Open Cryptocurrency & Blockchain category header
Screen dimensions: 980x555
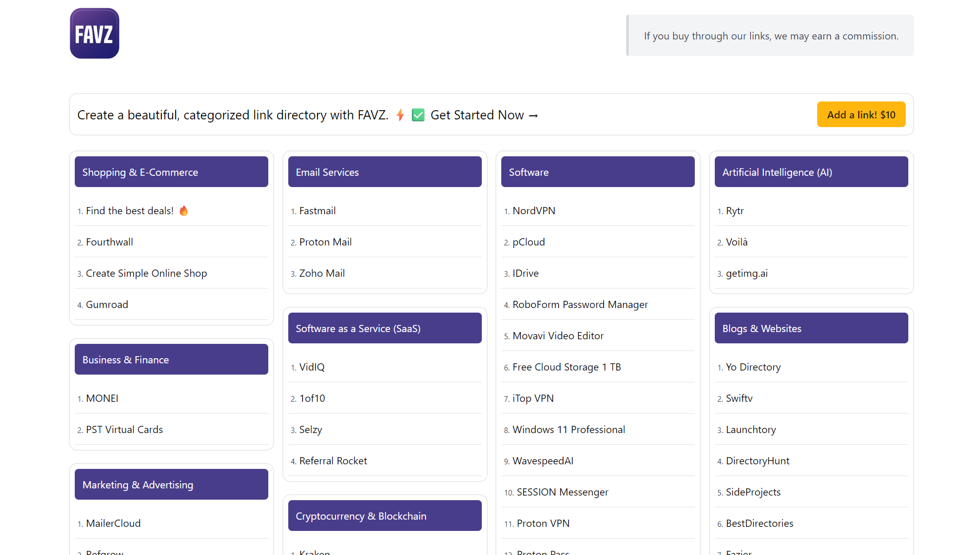[x=384, y=516]
